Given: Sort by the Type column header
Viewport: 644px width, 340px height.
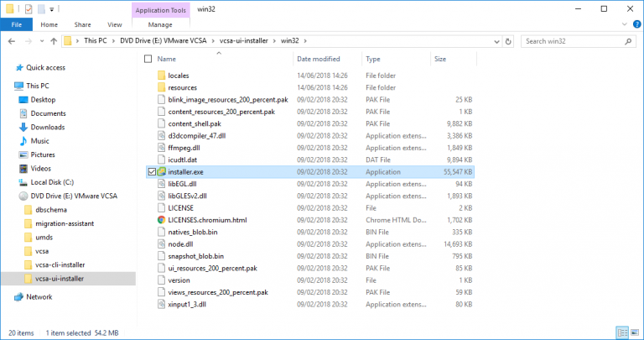Looking at the screenshot, I should (x=373, y=60).
